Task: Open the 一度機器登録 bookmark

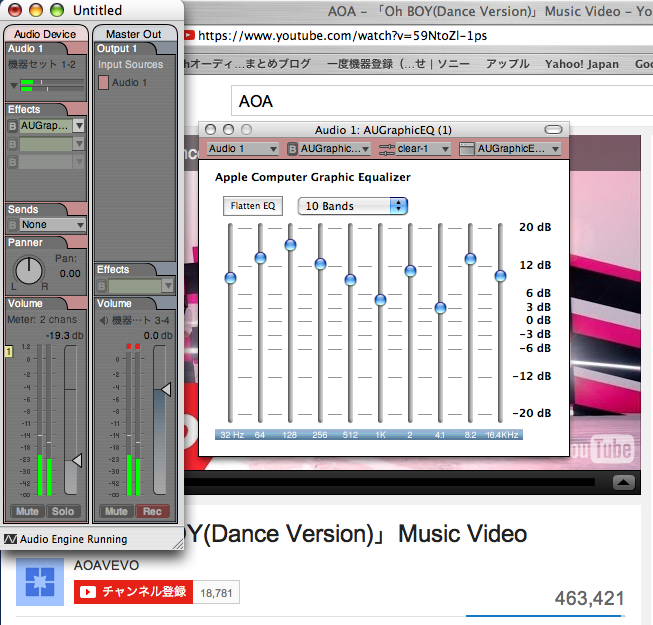Action: tap(398, 64)
